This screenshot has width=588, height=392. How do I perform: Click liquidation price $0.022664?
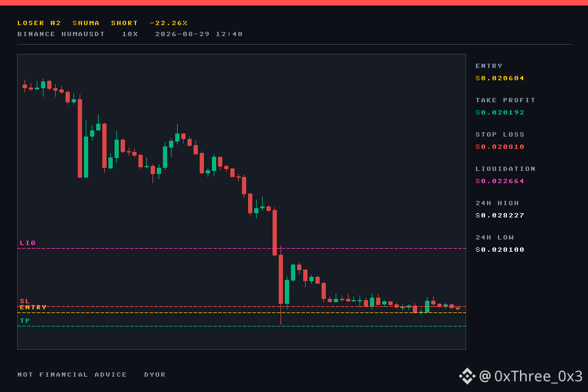click(x=500, y=181)
